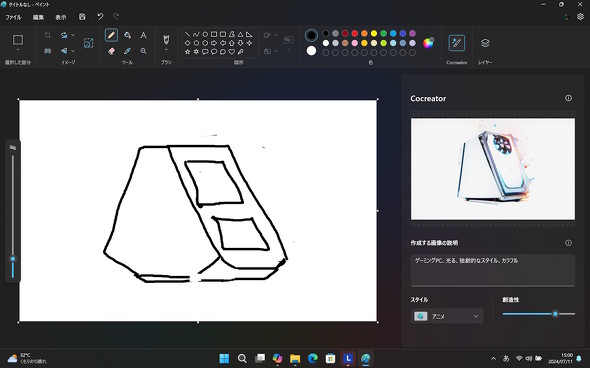Pick the green color swatch

pyautogui.click(x=383, y=33)
